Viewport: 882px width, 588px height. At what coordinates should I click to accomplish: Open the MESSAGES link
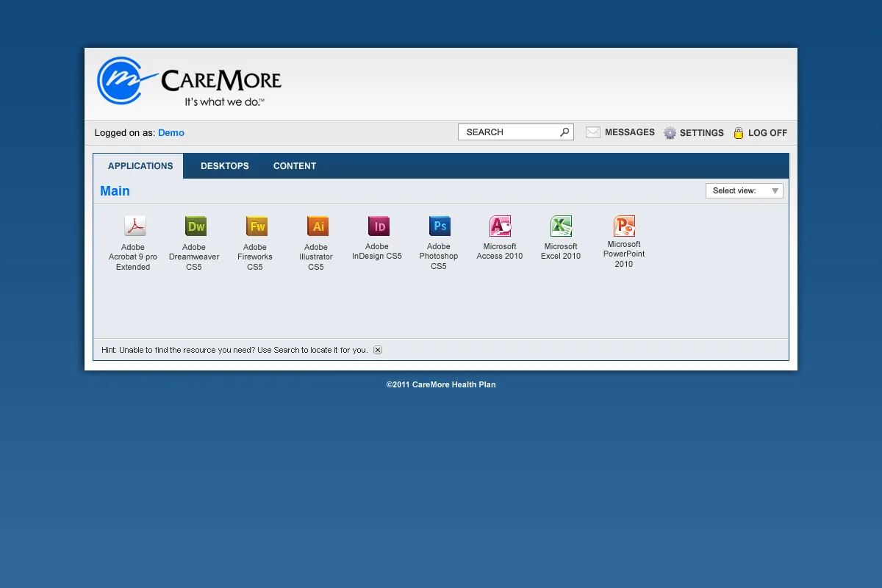pyautogui.click(x=630, y=132)
